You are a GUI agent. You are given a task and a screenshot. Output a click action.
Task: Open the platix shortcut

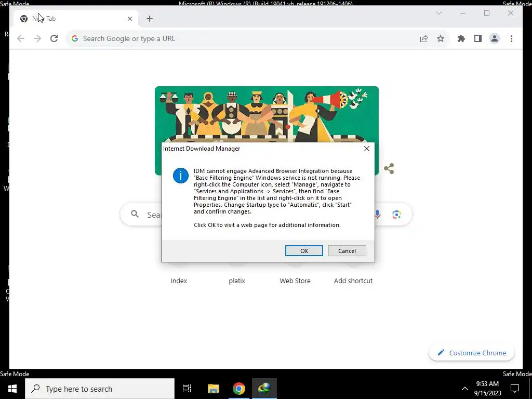tap(237, 281)
